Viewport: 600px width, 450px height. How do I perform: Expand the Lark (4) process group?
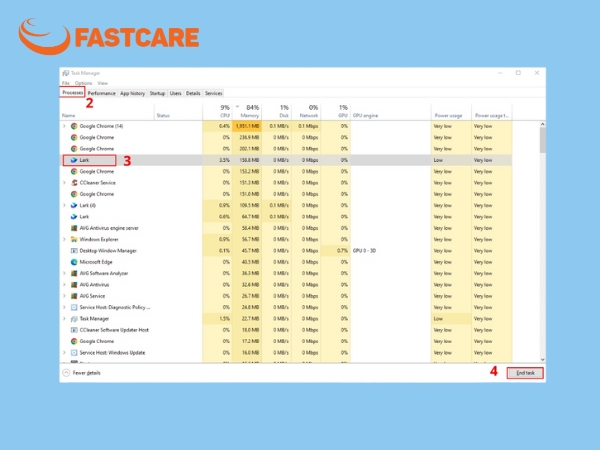64,205
